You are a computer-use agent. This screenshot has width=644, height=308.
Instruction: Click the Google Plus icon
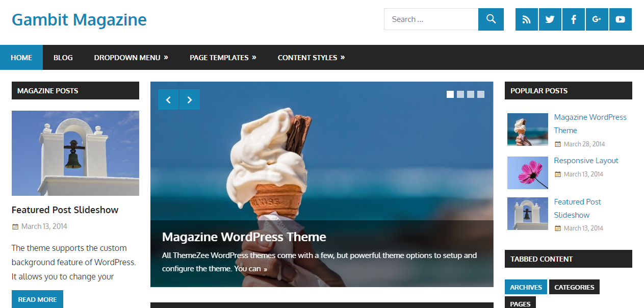pyautogui.click(x=597, y=19)
